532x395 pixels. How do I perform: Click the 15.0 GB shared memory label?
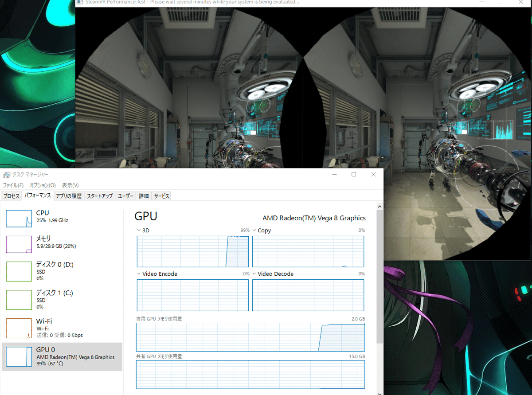pos(357,356)
